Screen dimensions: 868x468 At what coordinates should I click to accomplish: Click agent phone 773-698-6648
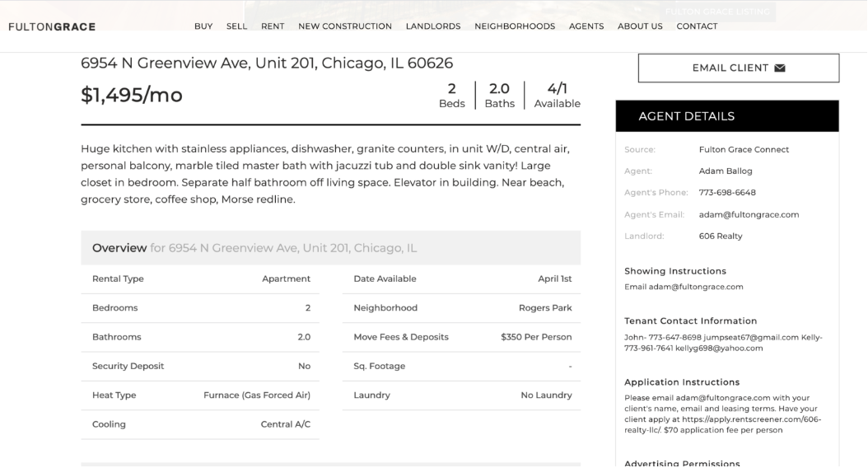(x=727, y=193)
